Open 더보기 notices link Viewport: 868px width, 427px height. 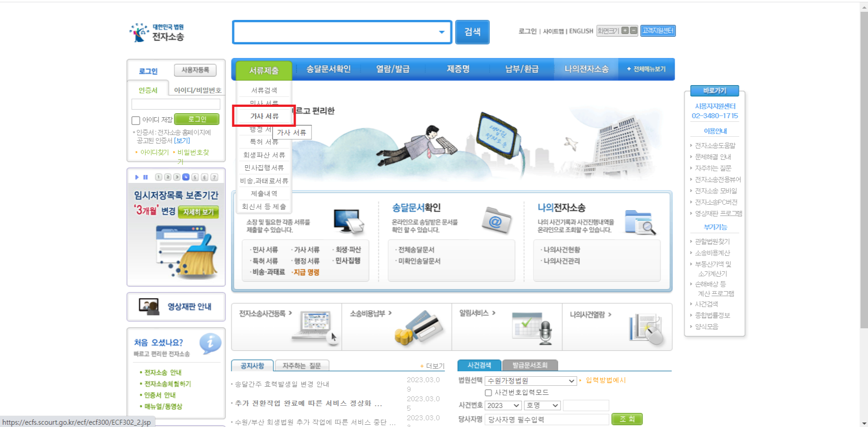pos(432,366)
